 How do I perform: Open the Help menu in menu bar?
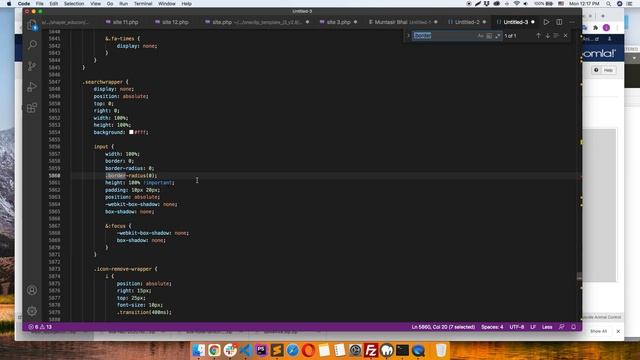pos(187,4)
